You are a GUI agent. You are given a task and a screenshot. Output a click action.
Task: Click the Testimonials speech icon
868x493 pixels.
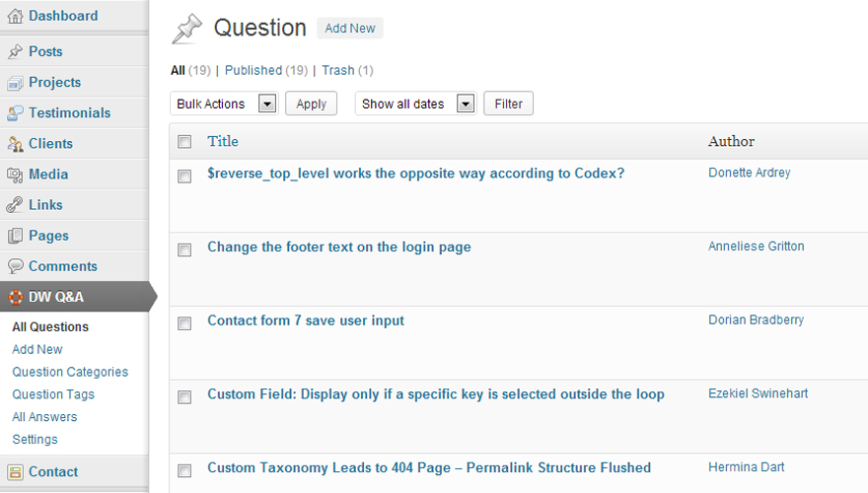point(15,112)
